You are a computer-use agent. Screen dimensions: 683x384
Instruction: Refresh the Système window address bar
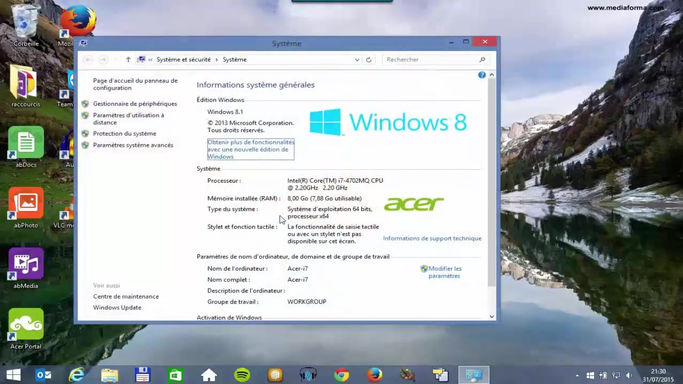pos(369,60)
